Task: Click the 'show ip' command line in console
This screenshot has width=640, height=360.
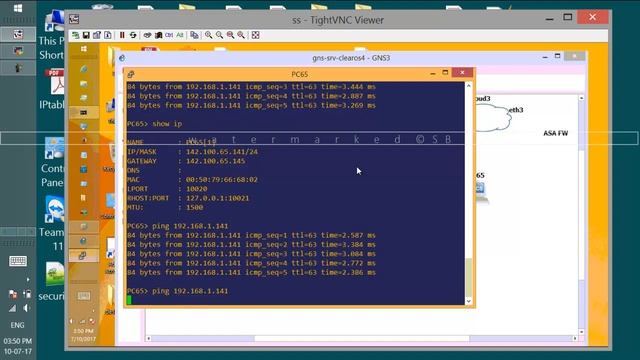Action: 154,124
